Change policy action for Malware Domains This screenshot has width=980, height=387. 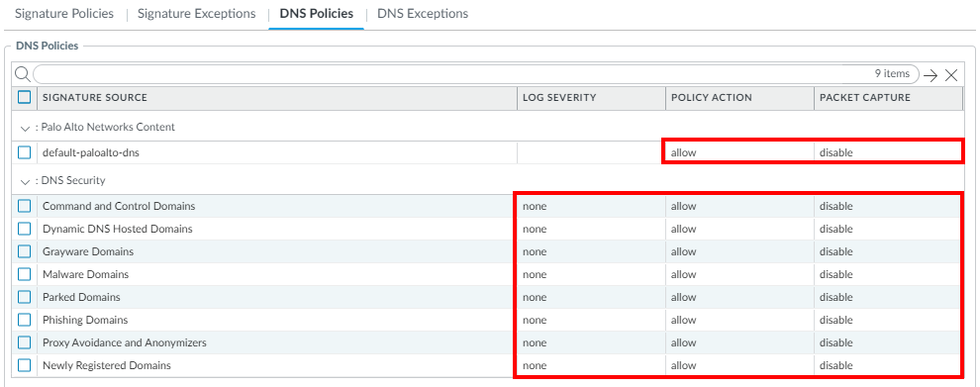(740, 274)
